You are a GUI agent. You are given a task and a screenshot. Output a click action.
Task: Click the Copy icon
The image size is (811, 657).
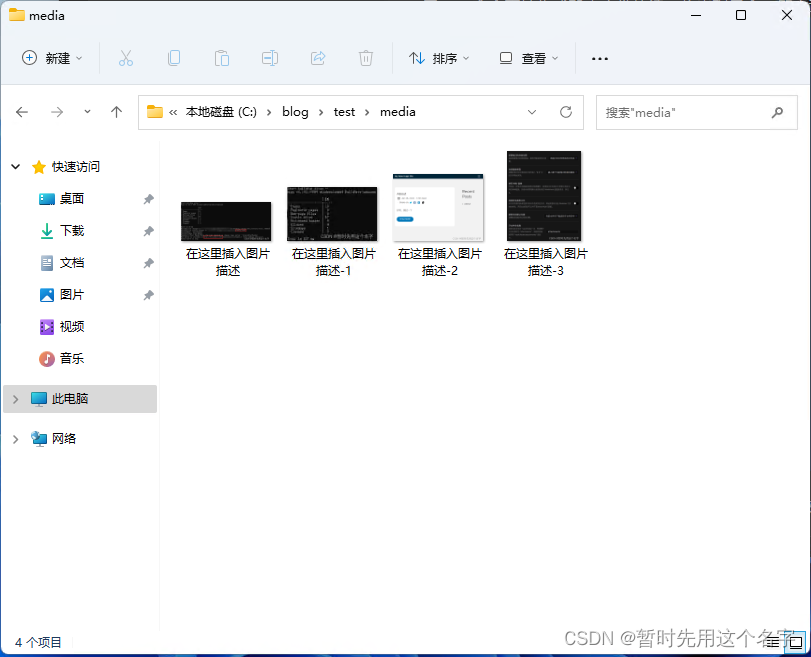174,59
